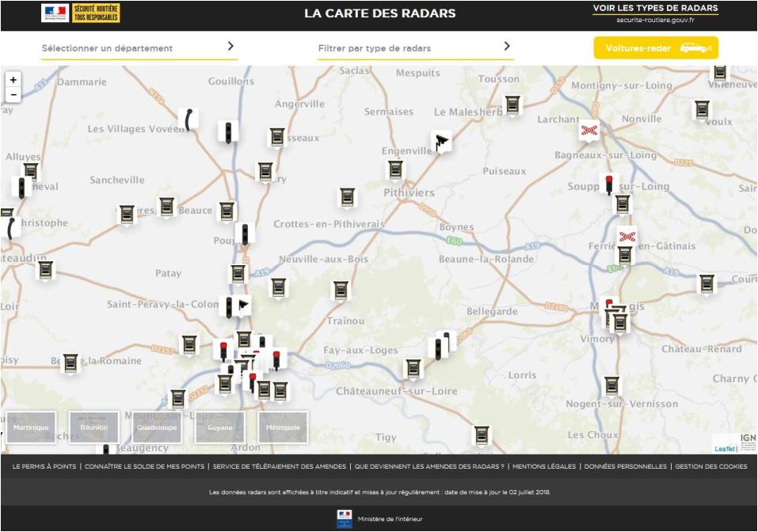Click the Ministère de l'Intérieur logo
This screenshot has height=532, width=758.
point(345,519)
